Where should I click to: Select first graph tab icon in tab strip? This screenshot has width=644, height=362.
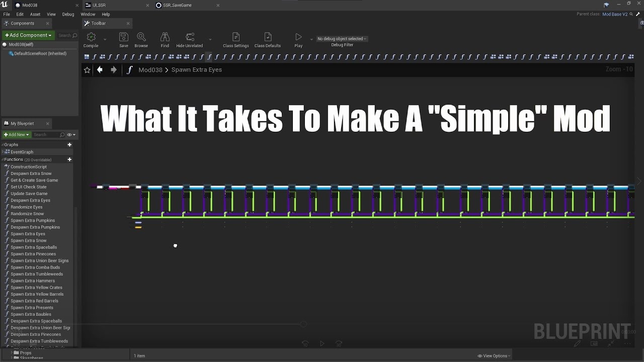click(x=87, y=57)
